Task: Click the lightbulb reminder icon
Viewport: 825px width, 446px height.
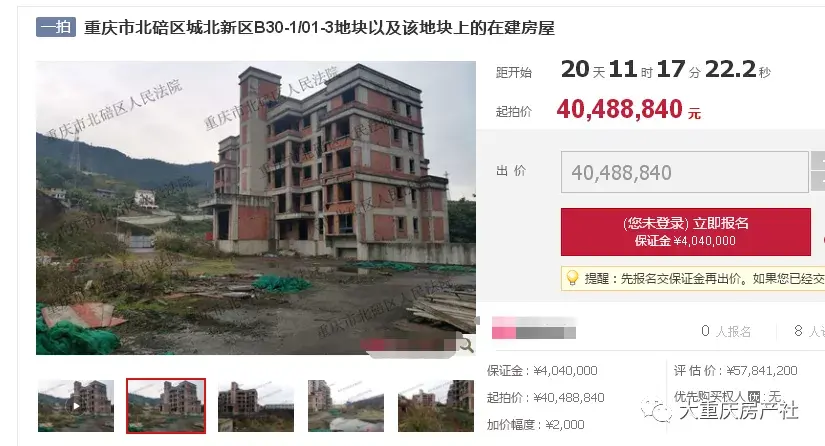Action: (572, 278)
